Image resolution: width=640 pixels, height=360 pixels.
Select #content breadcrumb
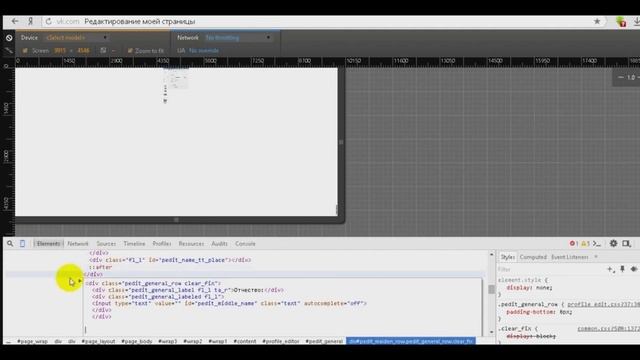tap(245, 341)
